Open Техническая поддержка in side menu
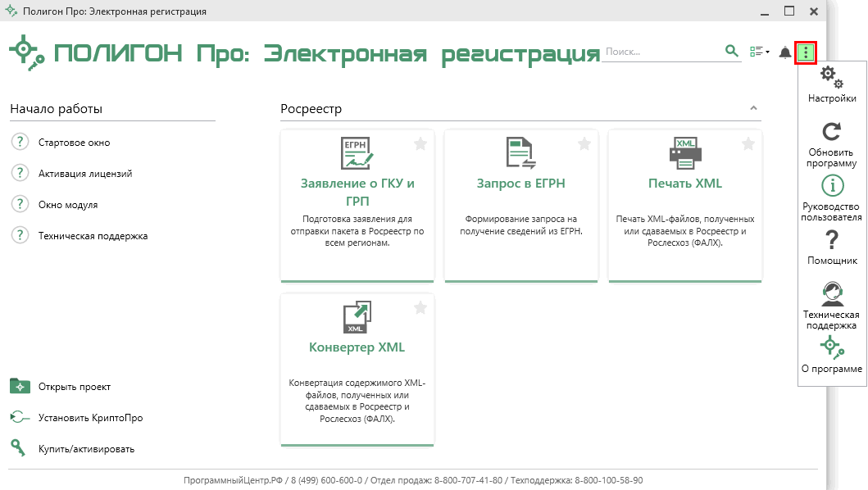 click(x=832, y=306)
